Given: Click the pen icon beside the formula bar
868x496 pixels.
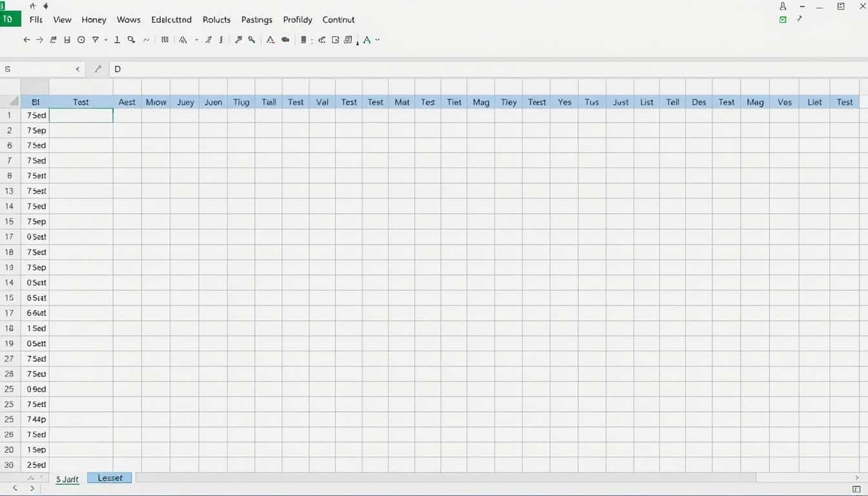Looking at the screenshot, I should (x=98, y=68).
